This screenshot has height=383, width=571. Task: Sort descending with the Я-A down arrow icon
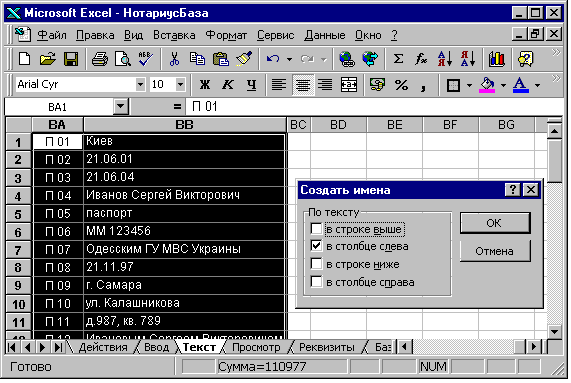click(x=468, y=59)
